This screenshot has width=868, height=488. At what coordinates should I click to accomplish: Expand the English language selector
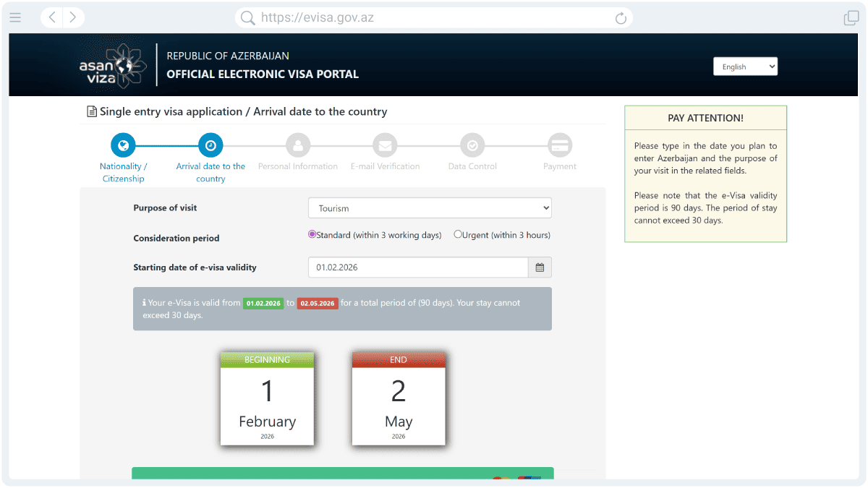[x=745, y=67]
